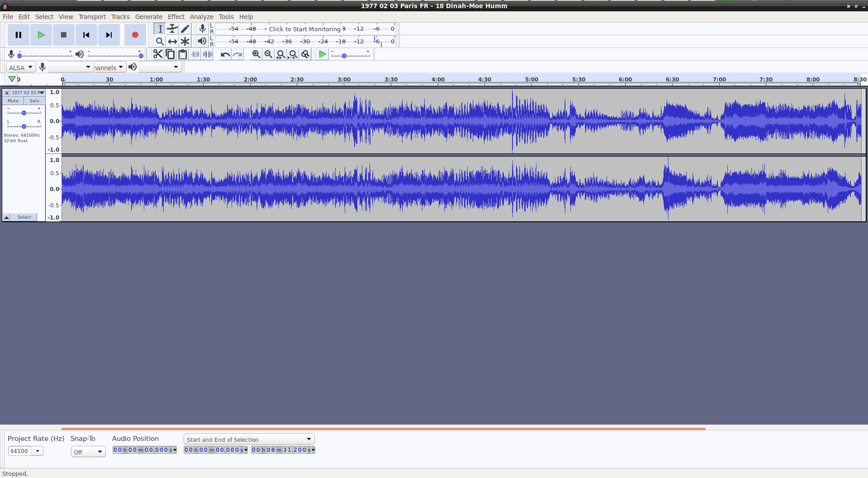
Task: Select the Envelope tool
Action: tap(172, 29)
